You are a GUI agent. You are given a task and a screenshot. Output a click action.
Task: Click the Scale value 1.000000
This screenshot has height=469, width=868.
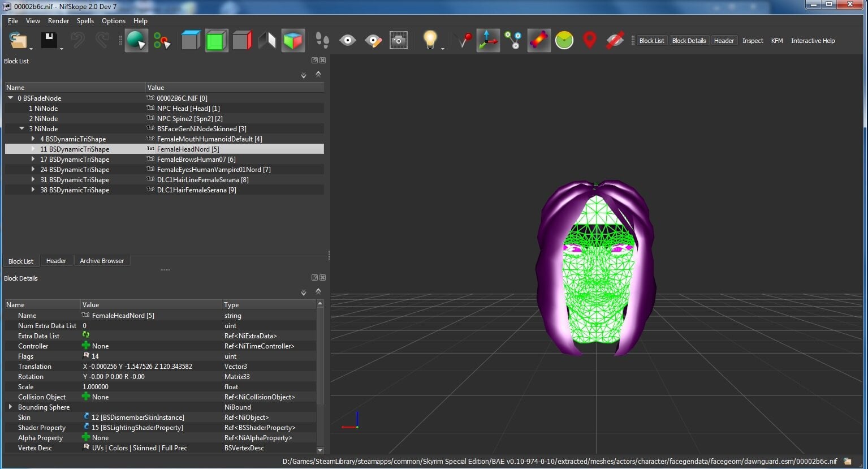coord(96,387)
